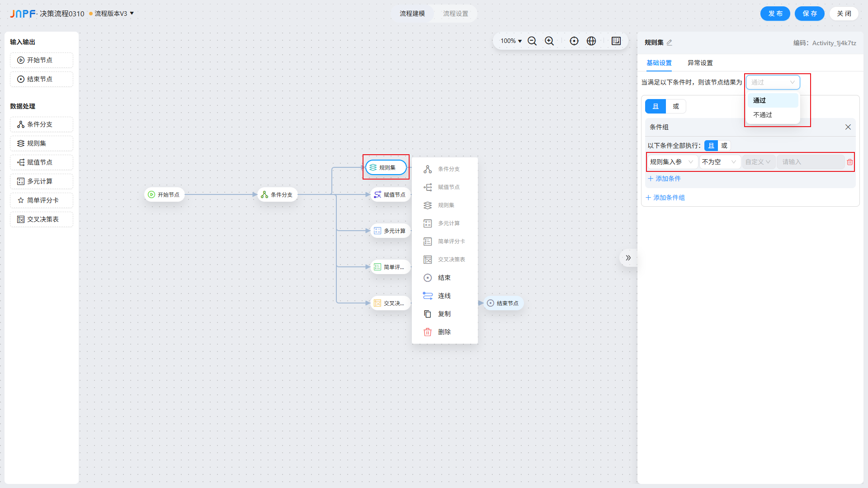Click the 添加条件组 link
This screenshot has height=488, width=868.
click(665, 198)
